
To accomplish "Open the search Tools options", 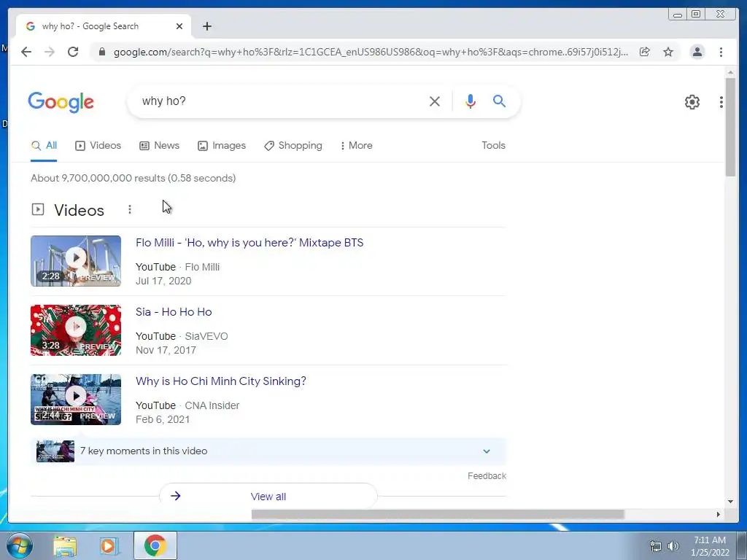I will 494,146.
